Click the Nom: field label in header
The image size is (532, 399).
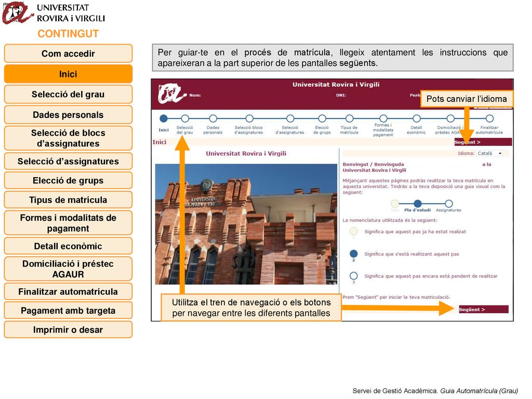click(x=195, y=96)
